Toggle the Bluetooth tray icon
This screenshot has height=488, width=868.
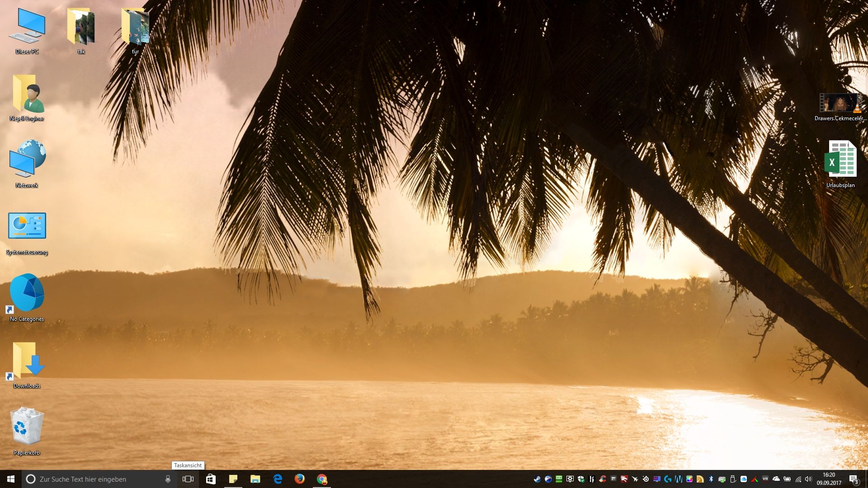tap(711, 479)
